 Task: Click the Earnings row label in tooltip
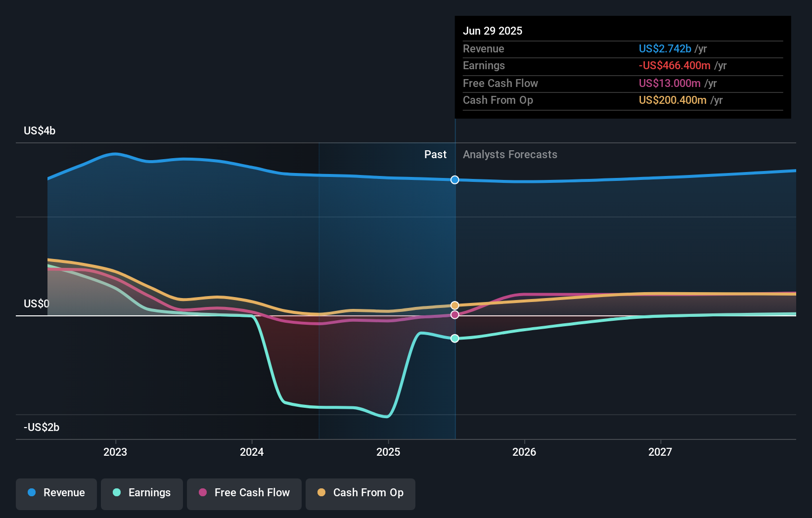point(484,66)
